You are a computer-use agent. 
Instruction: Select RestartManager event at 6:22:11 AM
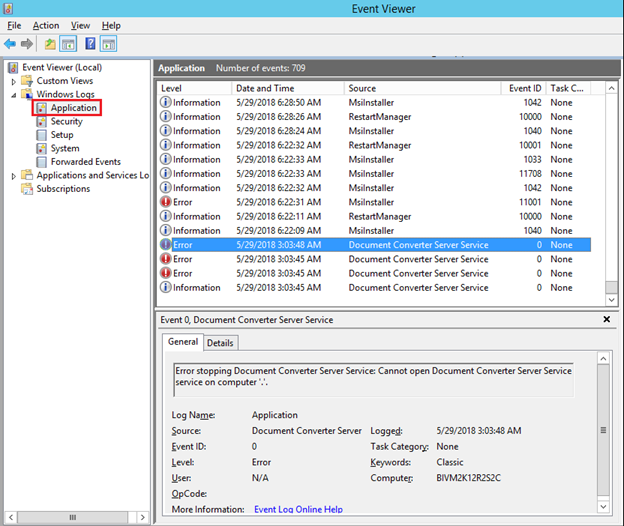(x=374, y=216)
